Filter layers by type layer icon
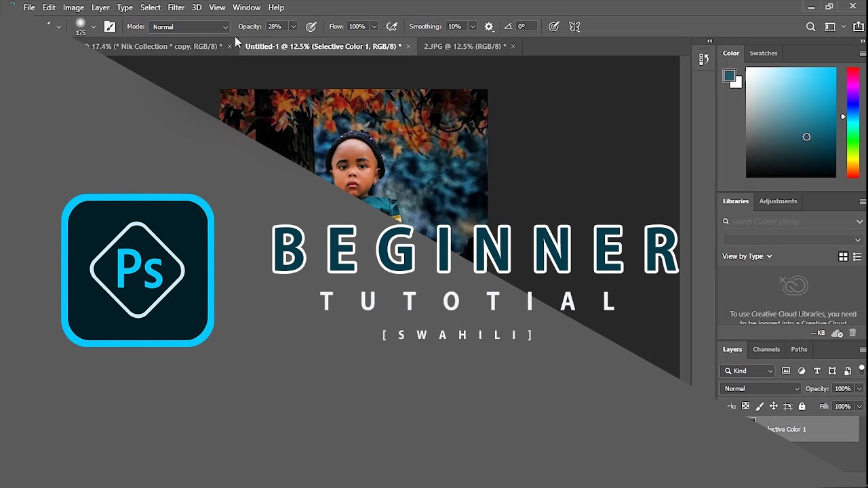 pos(816,371)
